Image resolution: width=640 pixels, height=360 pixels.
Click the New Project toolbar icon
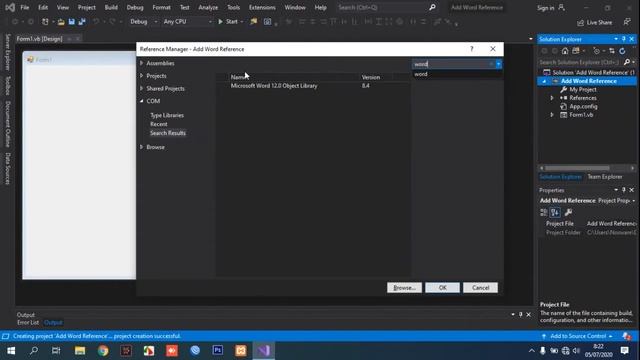click(45, 22)
